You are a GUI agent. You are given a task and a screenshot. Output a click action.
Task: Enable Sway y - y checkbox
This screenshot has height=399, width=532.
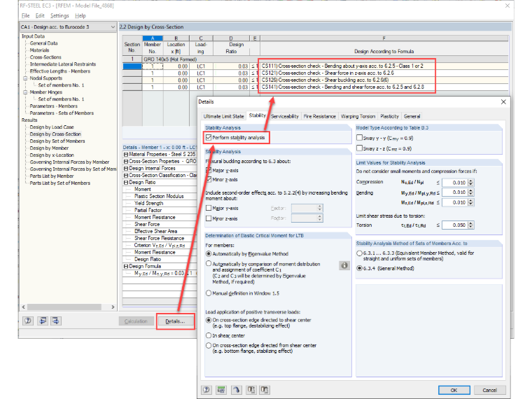(360, 138)
